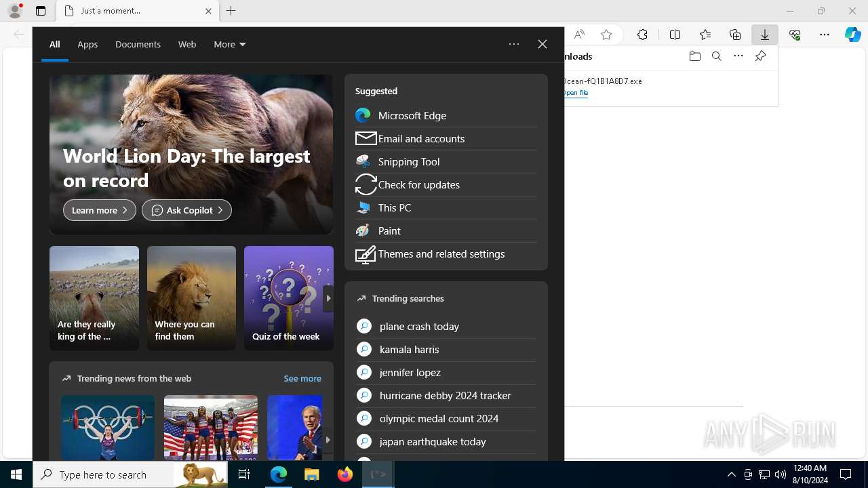
Task: Search downloads with the magnifier icon
Action: tap(716, 56)
